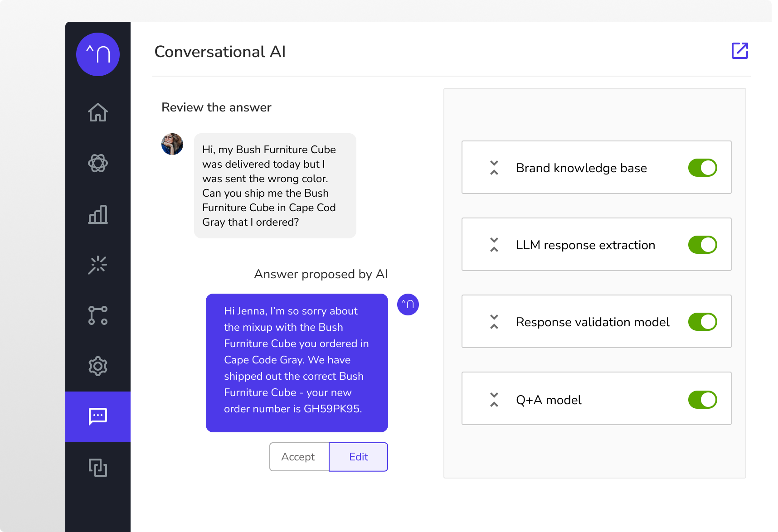Click the atom-shaped AI icon in sidebar

coord(98,163)
